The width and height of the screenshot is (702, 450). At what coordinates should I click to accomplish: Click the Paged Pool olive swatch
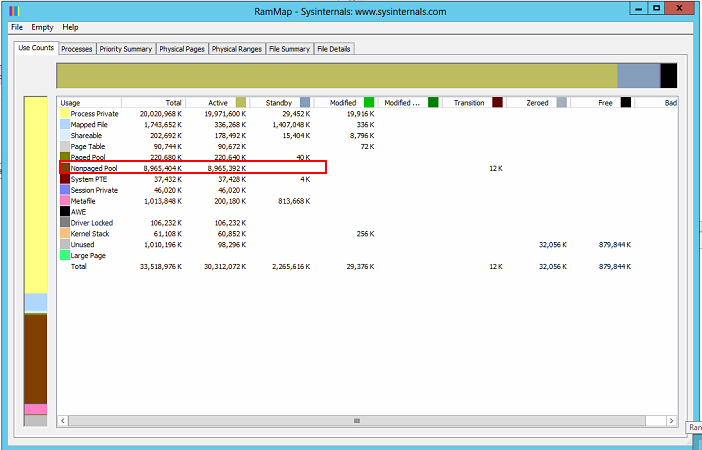(x=65, y=157)
